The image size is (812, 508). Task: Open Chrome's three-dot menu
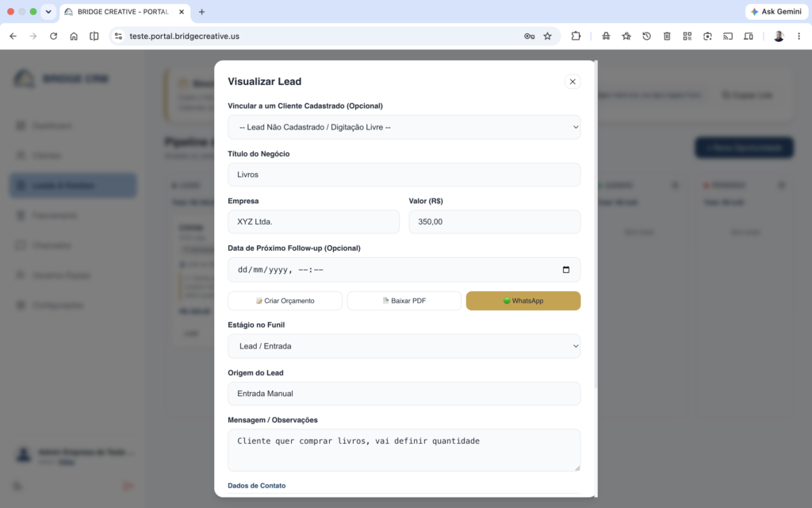pos(799,37)
